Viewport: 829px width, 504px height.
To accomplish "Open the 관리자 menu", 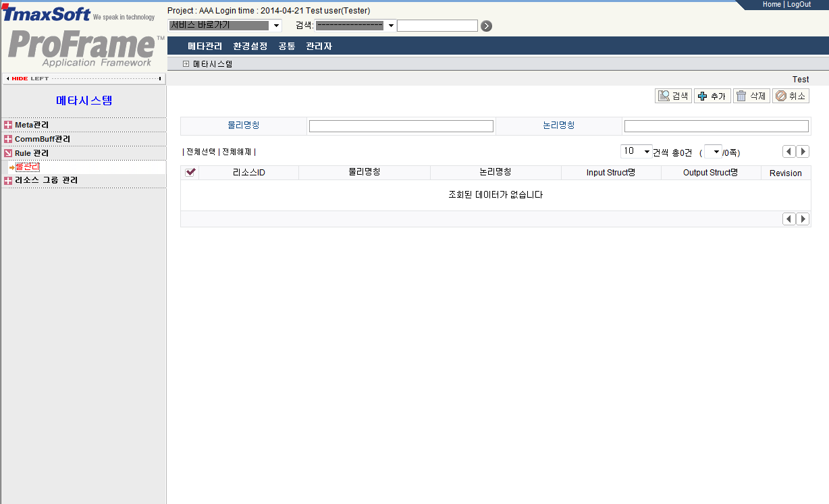I will click(x=318, y=46).
